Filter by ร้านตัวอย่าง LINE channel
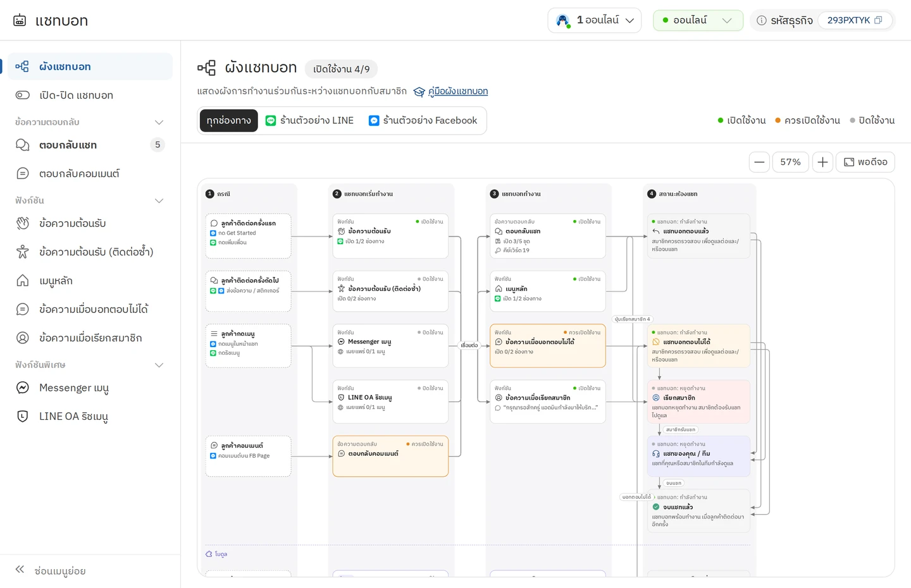Screen dimensions: 911x588 click(x=310, y=120)
